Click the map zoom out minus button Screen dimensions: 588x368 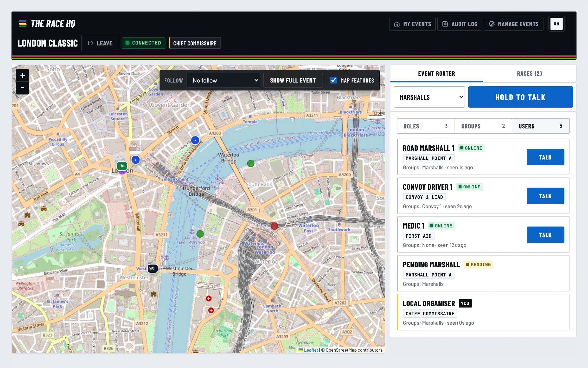(22, 88)
